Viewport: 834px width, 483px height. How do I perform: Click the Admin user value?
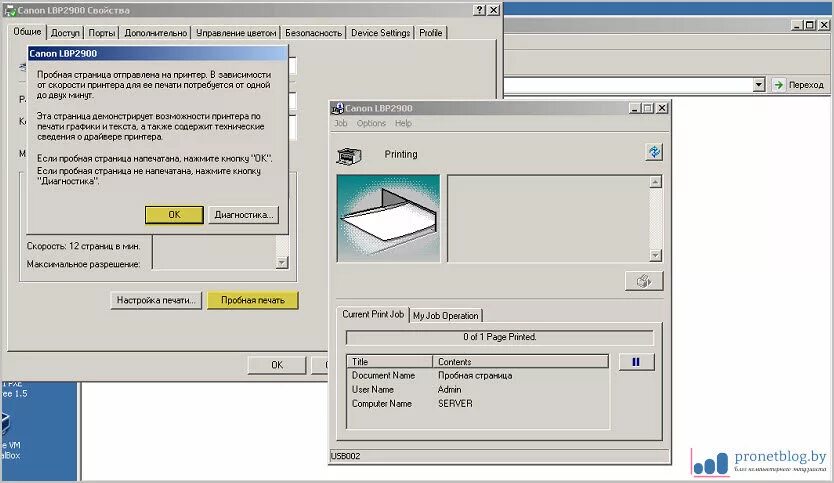point(449,389)
